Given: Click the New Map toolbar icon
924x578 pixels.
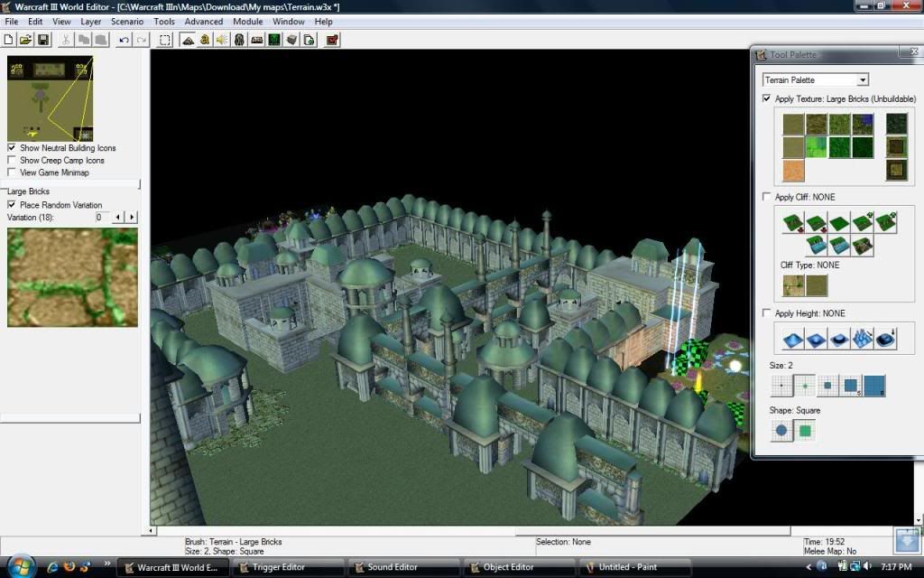Looking at the screenshot, I should 9,40.
